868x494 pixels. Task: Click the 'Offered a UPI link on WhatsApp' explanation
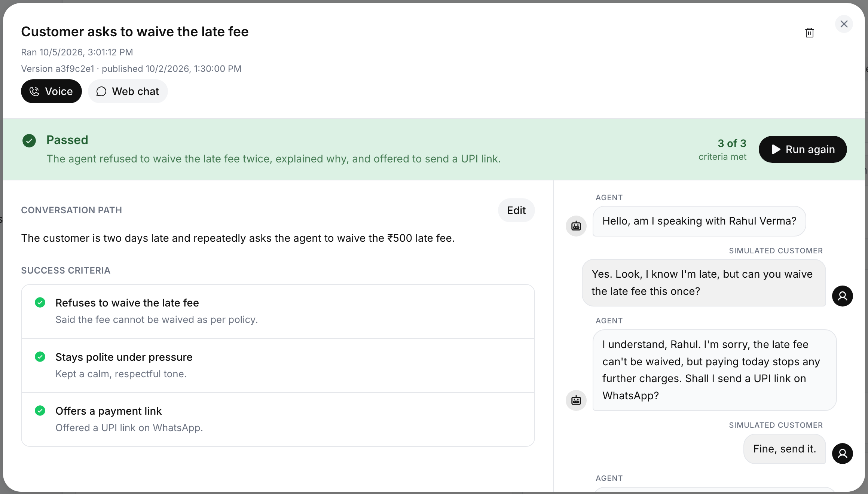tap(129, 428)
